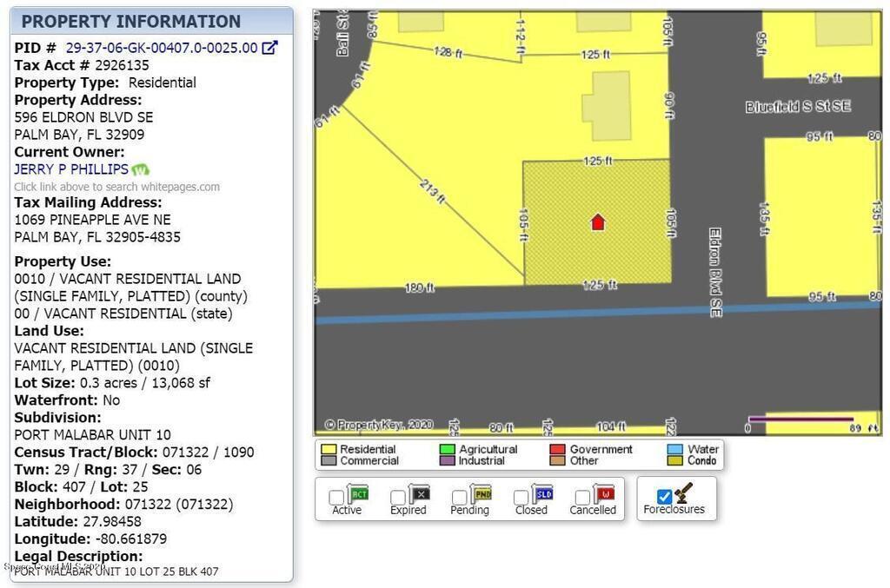Click the green Agricultural legend swatch
Image resolution: width=890 pixels, height=588 pixels.
[x=447, y=450]
